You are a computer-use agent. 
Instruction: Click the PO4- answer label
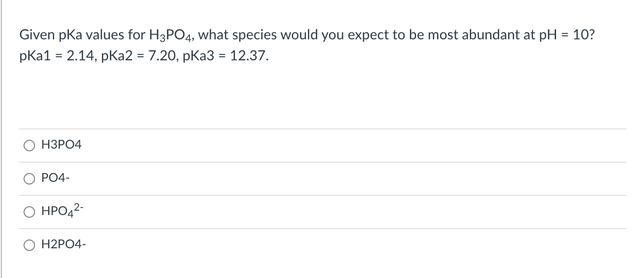click(x=55, y=178)
